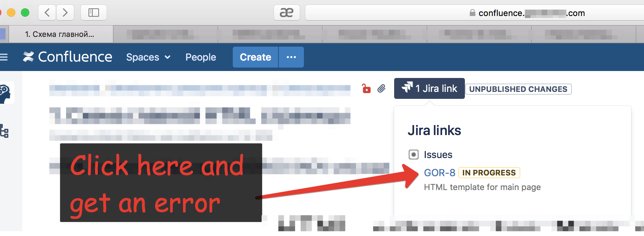The image size is (644, 236).
Task: Open the red unlocked page restrictions icon
Action: tap(366, 89)
